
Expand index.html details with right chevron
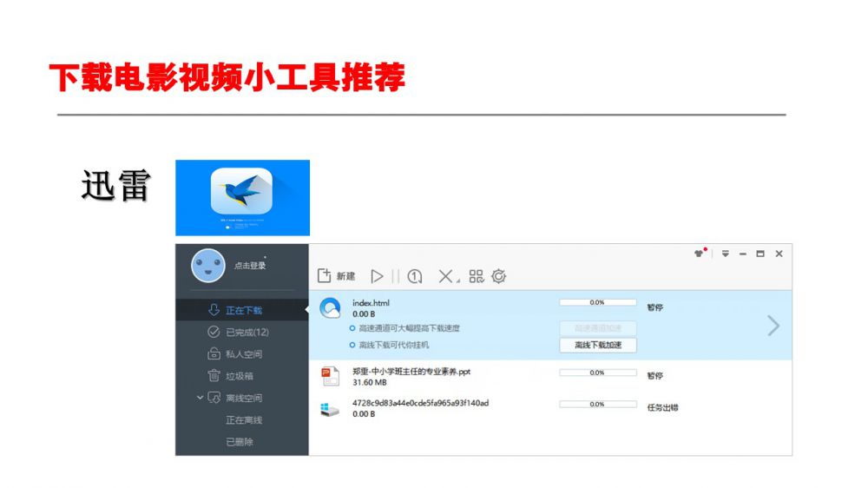point(773,326)
